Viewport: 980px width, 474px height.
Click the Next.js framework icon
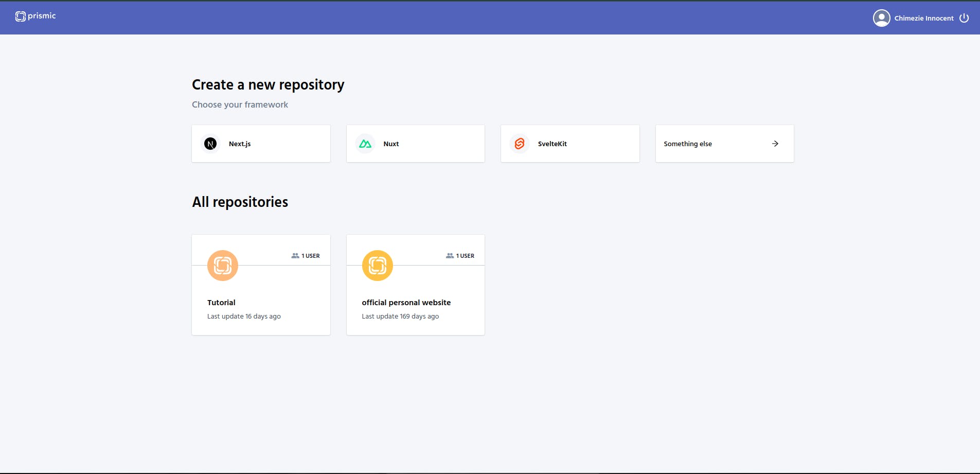point(210,144)
